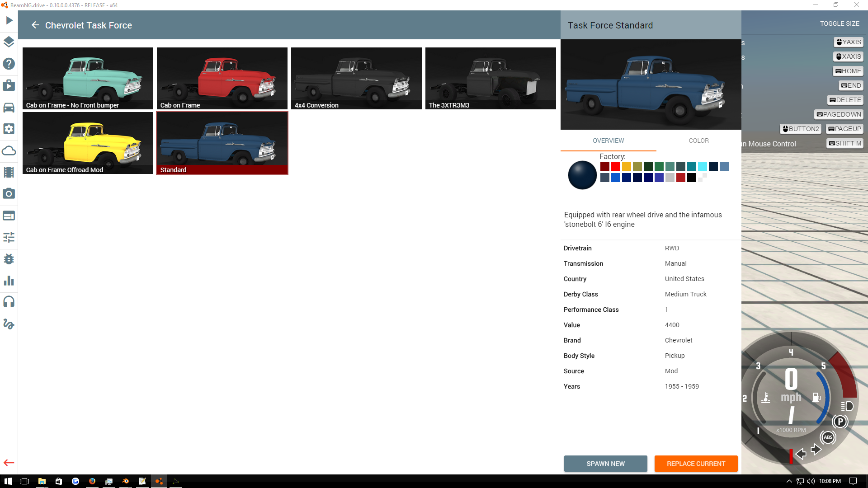
Task: Pick the cyan factory color swatch
Action: click(703, 166)
